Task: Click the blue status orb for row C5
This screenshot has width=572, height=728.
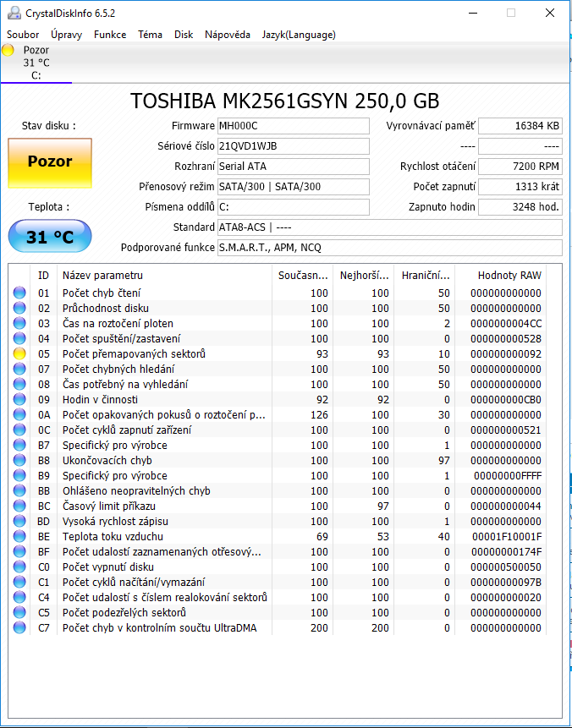Action: coord(19,613)
